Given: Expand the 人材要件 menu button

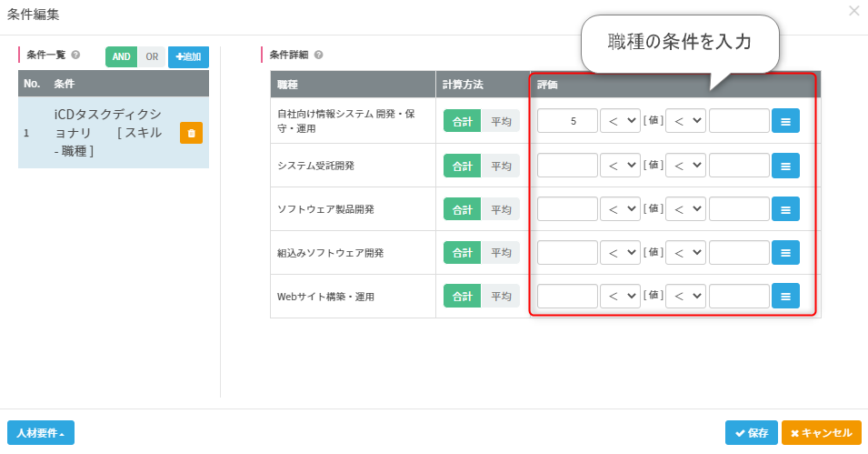Looking at the screenshot, I should point(40,433).
